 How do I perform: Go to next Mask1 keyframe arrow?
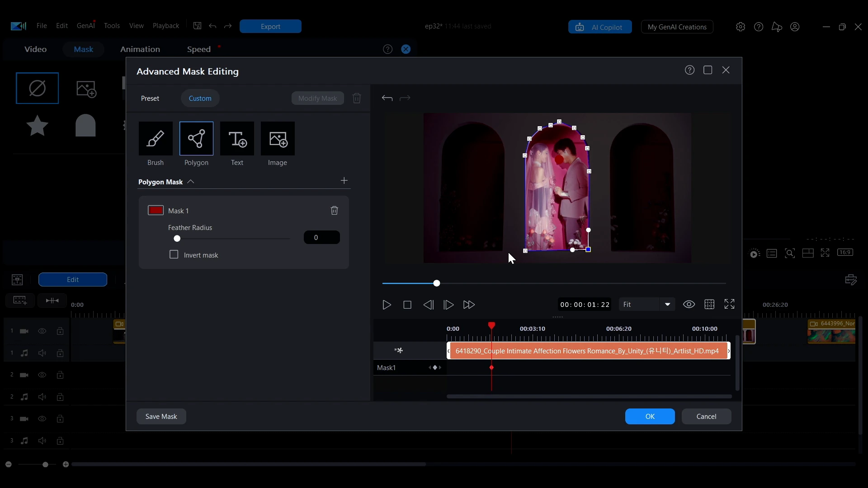coord(440,368)
